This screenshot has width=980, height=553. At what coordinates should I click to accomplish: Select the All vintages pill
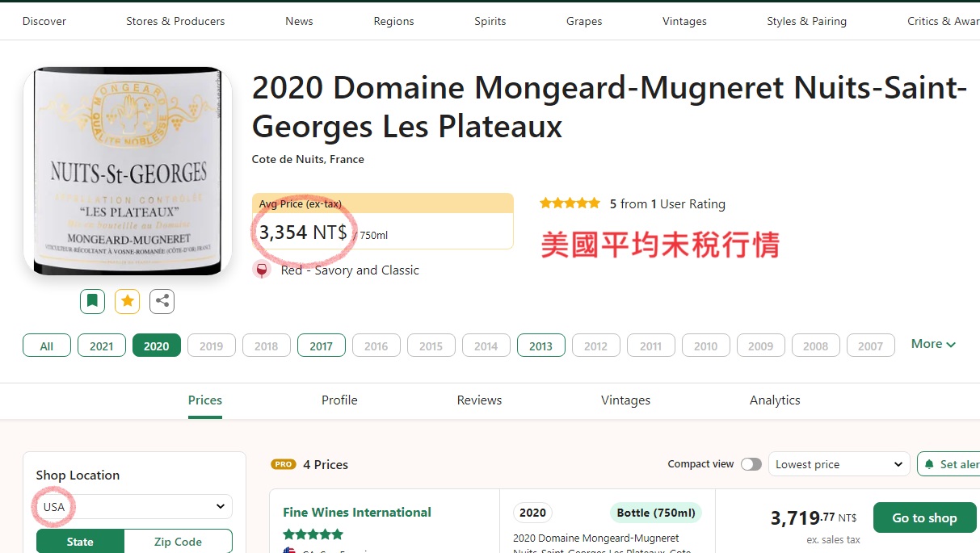click(x=47, y=346)
